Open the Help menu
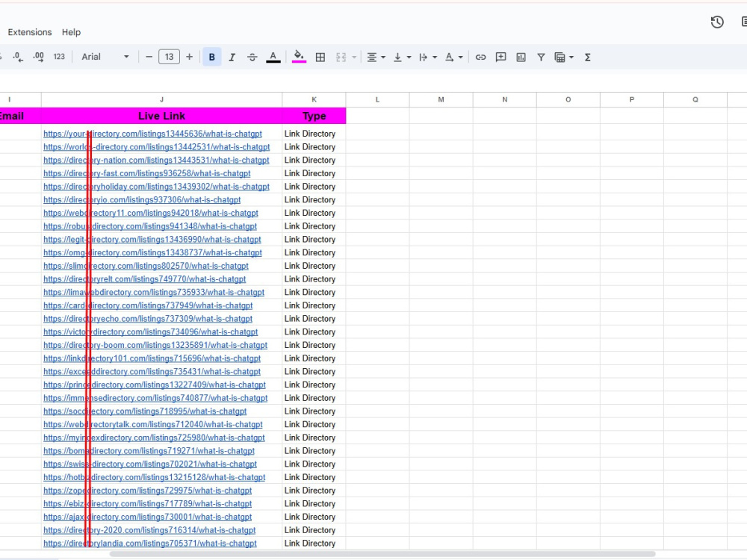The image size is (747, 560). 71,32
